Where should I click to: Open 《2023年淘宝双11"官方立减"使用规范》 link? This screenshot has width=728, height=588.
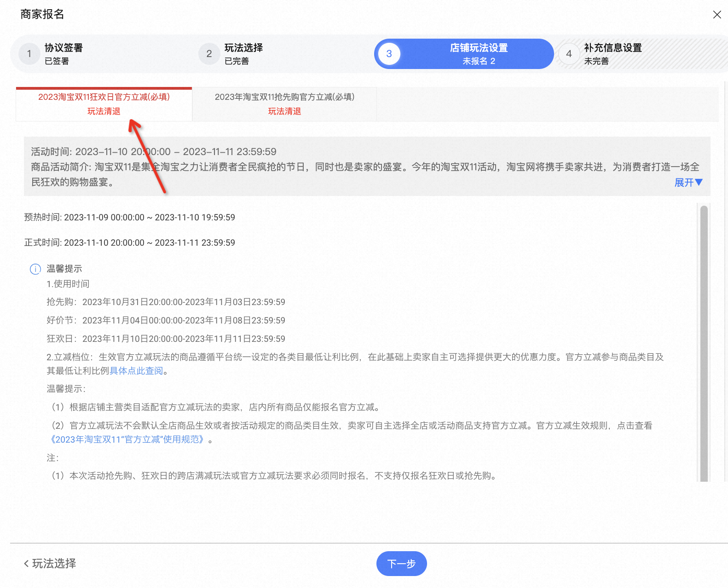pos(127,439)
